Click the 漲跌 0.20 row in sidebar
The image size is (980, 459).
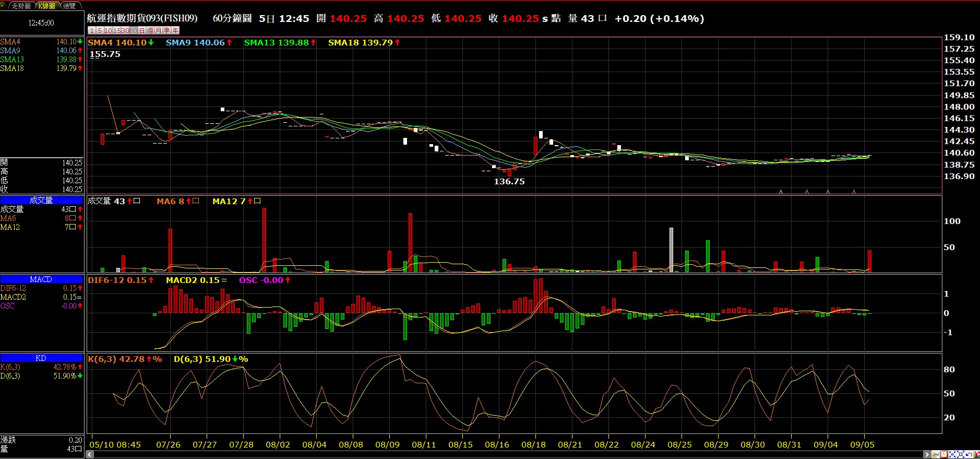point(41,440)
